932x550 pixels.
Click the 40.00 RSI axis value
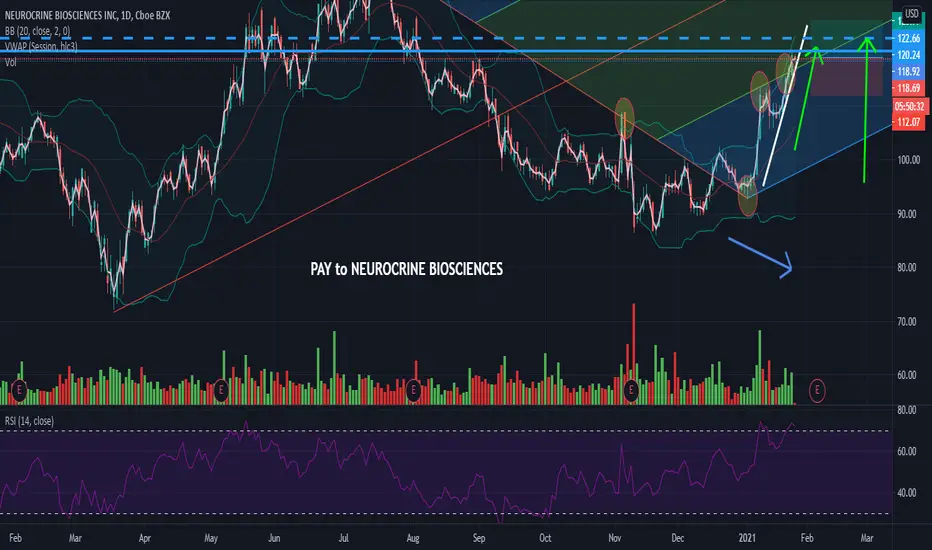pos(907,493)
